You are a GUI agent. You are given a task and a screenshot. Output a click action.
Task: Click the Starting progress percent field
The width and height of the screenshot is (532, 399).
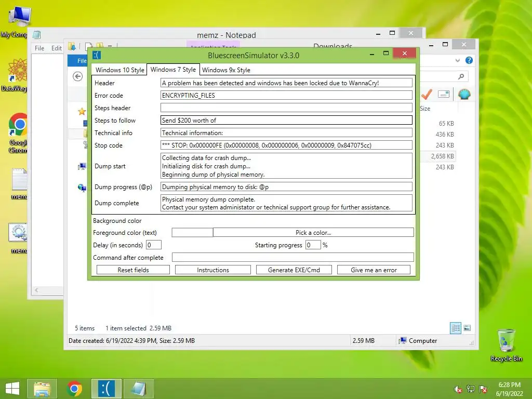[313, 245]
